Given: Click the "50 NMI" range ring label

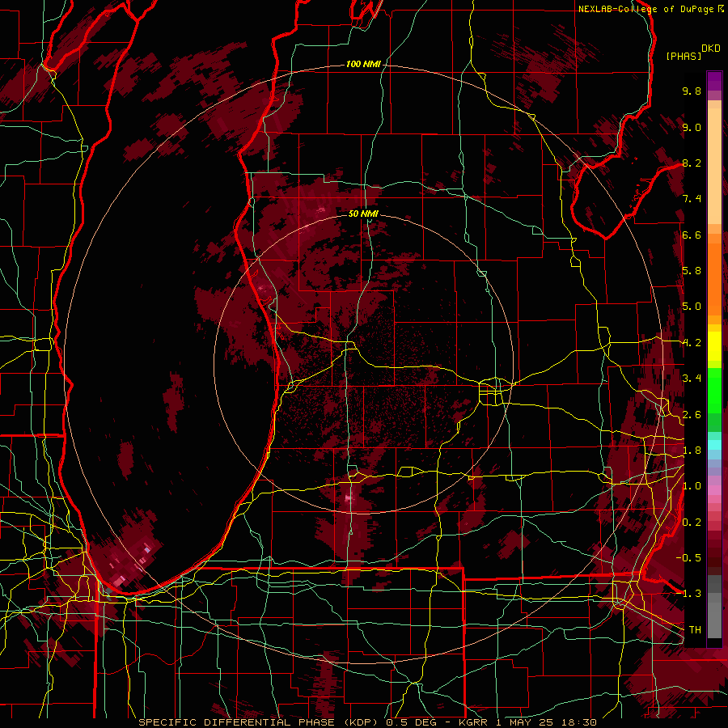Looking at the screenshot, I should [x=363, y=214].
